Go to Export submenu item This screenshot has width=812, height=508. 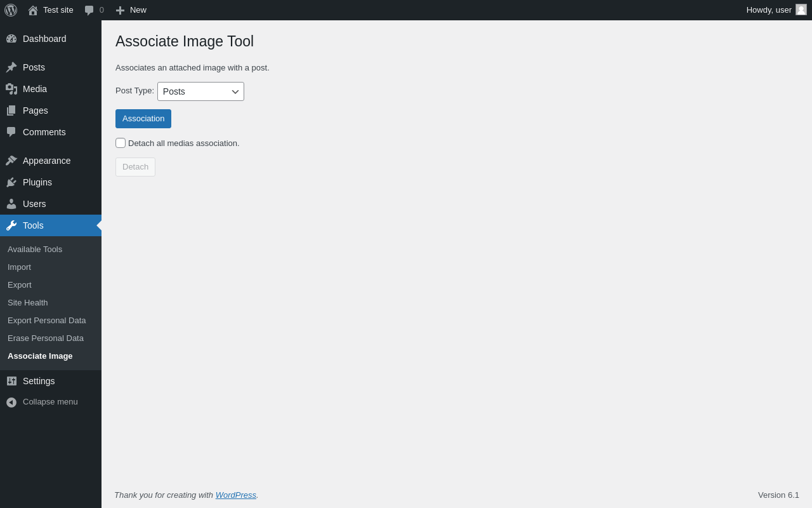click(51, 285)
